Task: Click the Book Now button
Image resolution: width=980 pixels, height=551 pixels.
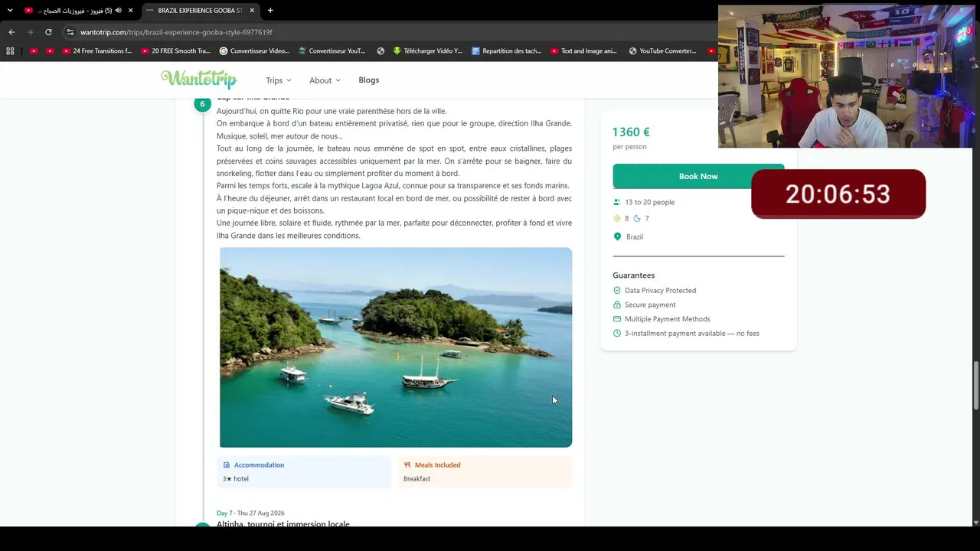Action: tap(698, 176)
